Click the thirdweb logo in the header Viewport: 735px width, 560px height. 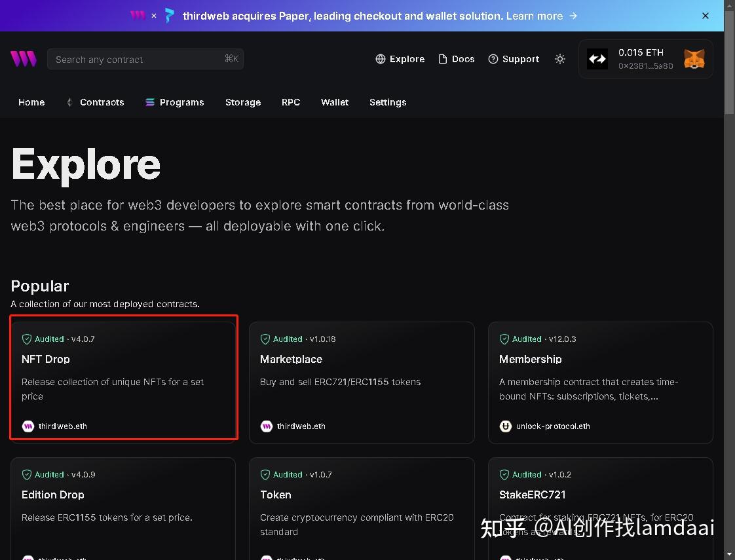[x=23, y=58]
